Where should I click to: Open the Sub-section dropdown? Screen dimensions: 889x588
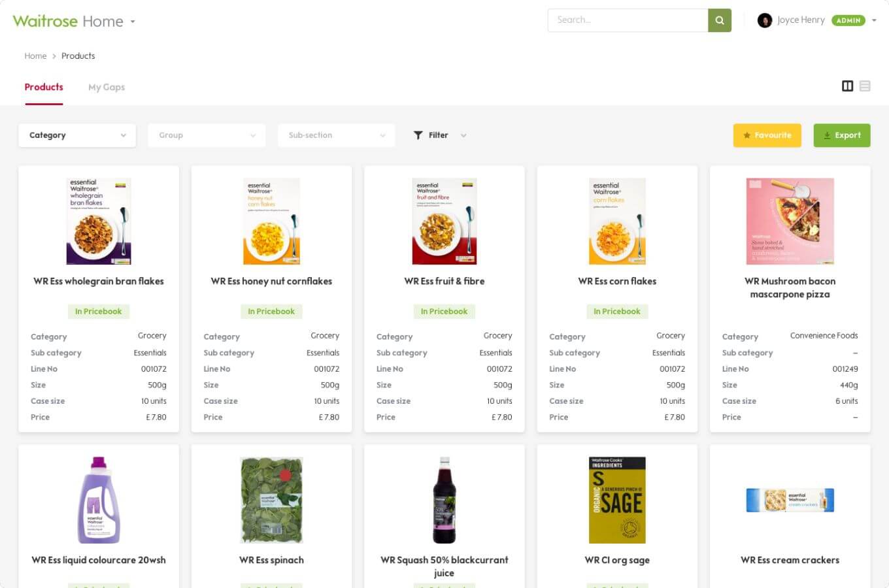pyautogui.click(x=336, y=135)
